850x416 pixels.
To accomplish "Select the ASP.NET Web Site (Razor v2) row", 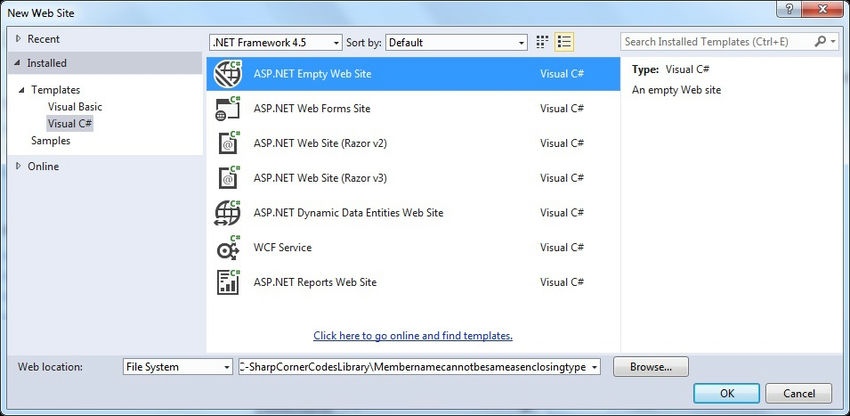I will point(413,143).
